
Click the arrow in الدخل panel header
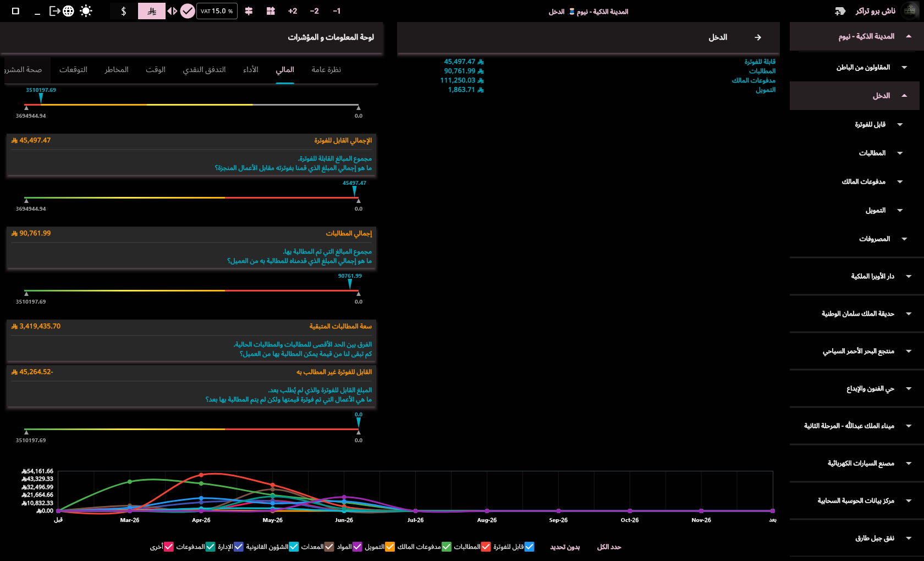758,37
